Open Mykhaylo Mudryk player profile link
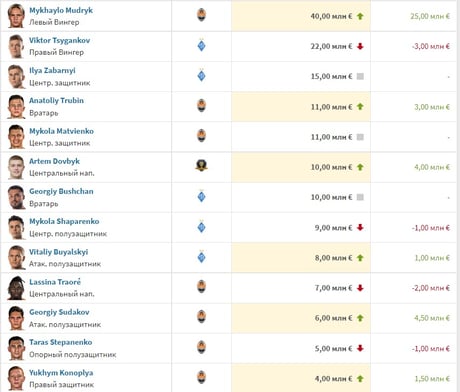The image size is (460, 392). (61, 10)
